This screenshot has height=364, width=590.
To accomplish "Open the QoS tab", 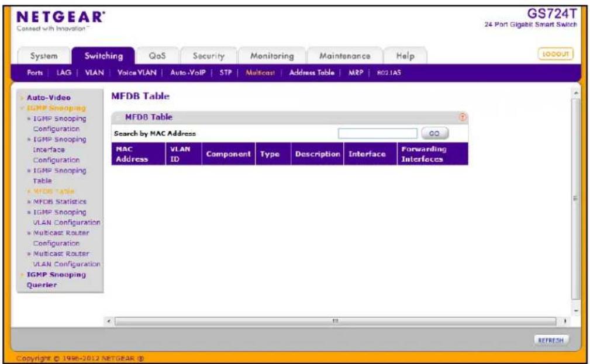I will [157, 56].
